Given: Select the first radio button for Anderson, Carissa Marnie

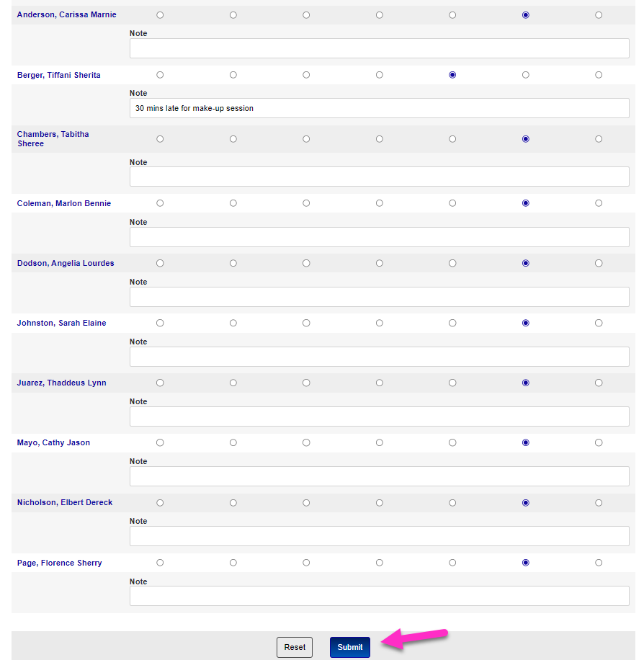Looking at the screenshot, I should point(160,14).
